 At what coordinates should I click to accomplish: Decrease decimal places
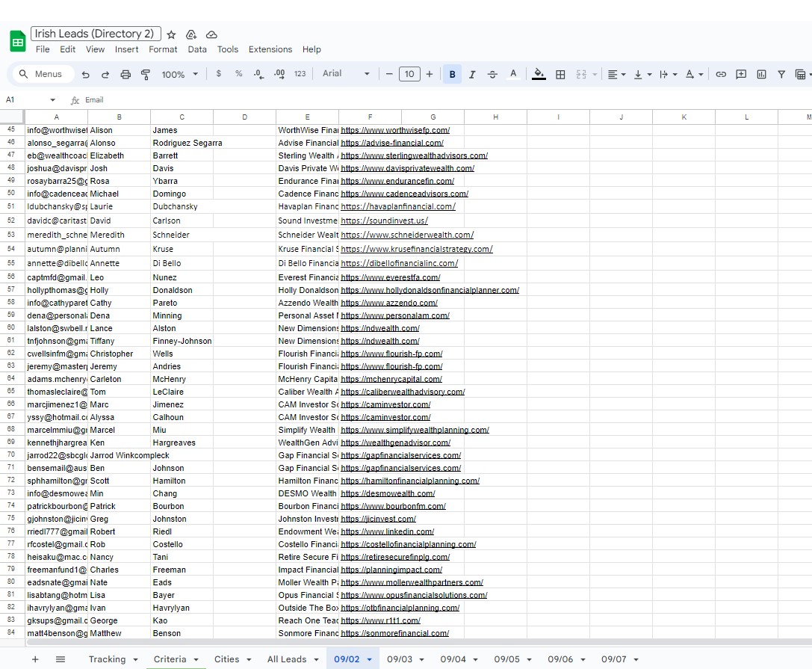tap(258, 73)
